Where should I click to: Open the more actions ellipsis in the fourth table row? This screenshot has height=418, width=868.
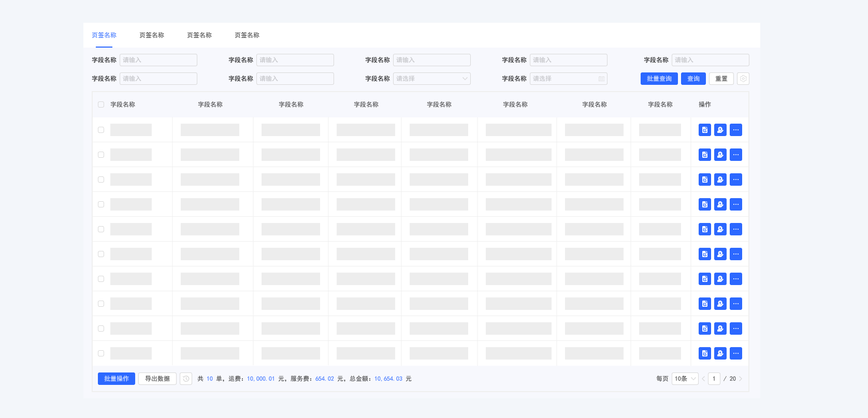click(x=735, y=204)
